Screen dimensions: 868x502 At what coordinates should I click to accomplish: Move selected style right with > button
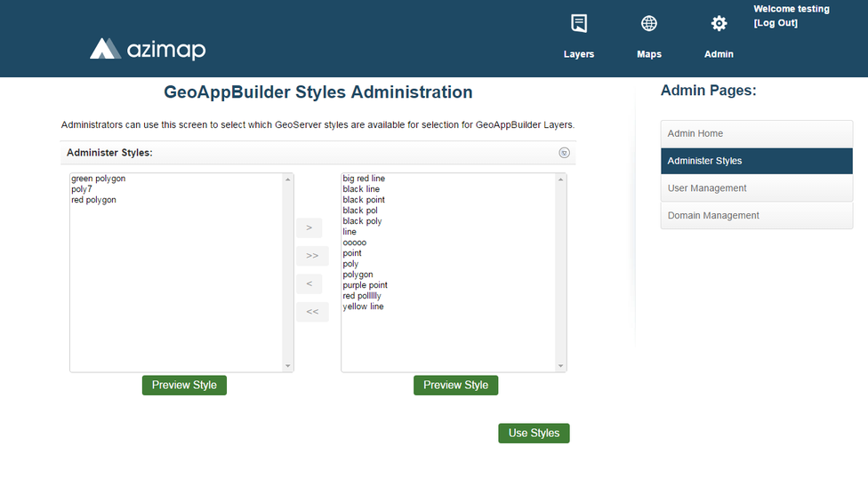tap(309, 228)
